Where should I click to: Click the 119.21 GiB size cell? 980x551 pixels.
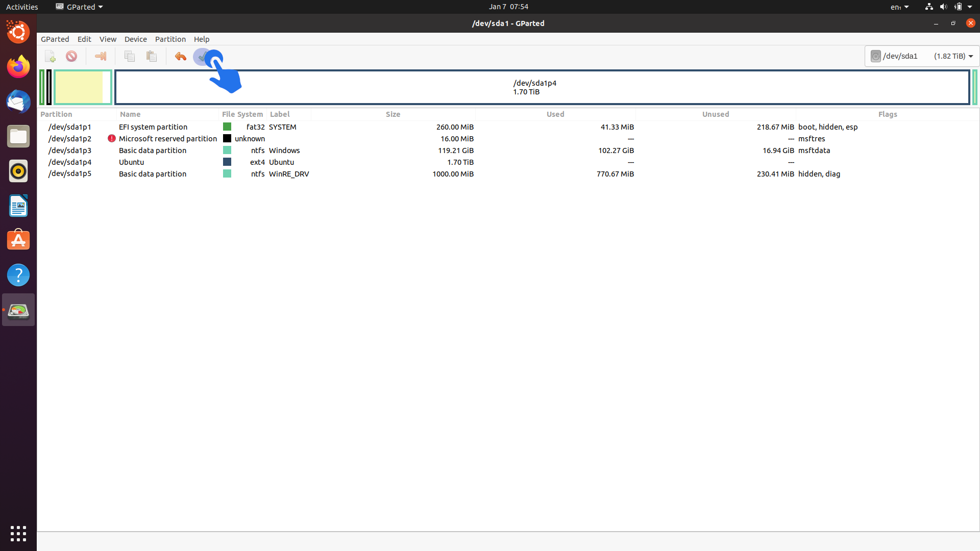[456, 150]
